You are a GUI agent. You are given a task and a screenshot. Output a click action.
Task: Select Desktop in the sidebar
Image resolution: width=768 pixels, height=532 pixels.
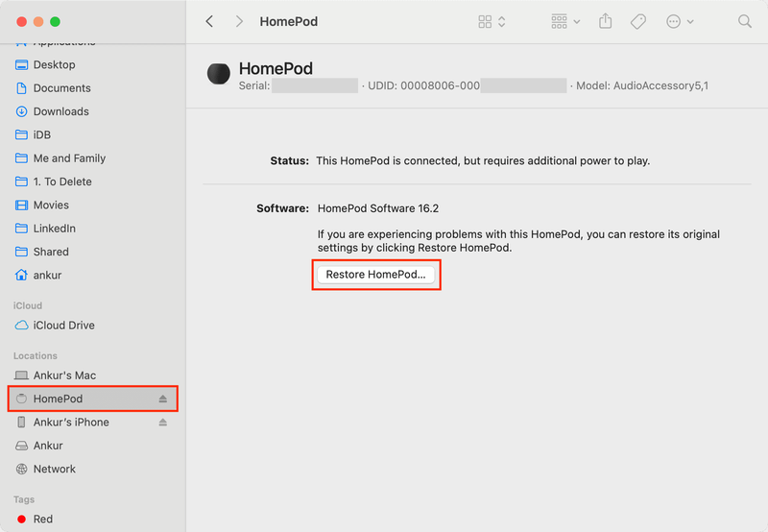tap(93, 64)
